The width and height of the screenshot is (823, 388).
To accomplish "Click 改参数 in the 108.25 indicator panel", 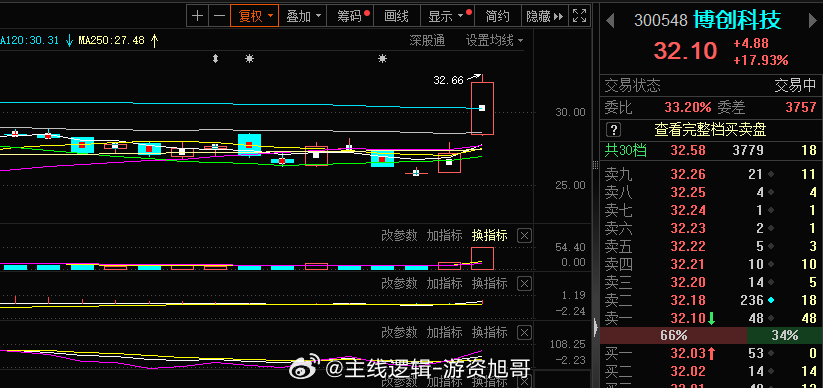I will point(399,332).
